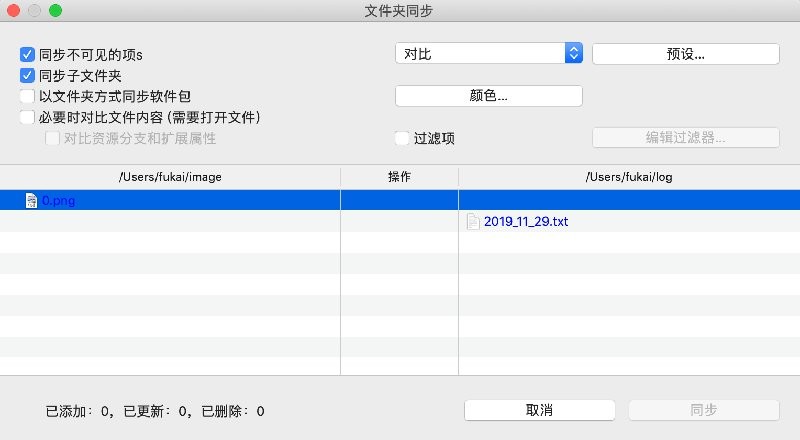
Task: Click the 操作 cell in 0.png row
Action: tap(399, 200)
